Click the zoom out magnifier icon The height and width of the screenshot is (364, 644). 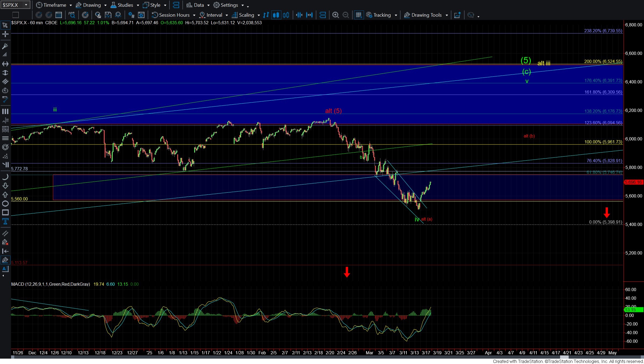(x=346, y=15)
